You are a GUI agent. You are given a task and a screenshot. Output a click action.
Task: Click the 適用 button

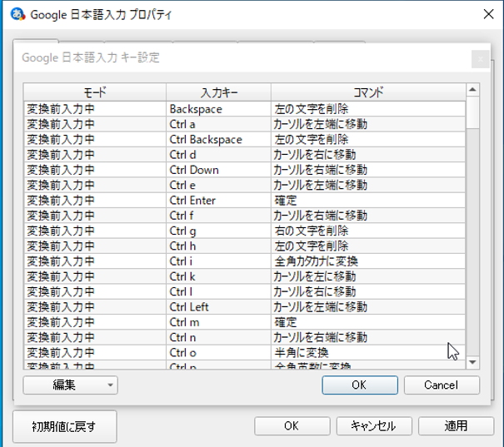pos(455,425)
